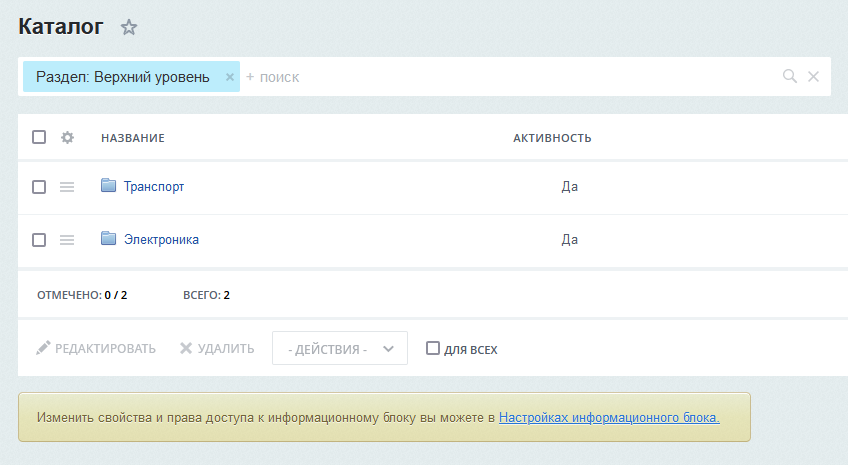Click the Всего: 2 total counter

[207, 295]
